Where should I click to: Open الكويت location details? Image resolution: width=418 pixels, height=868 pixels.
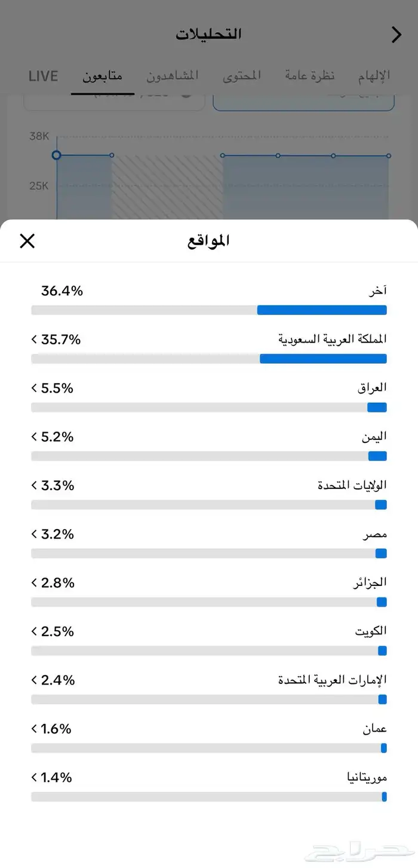(34, 631)
